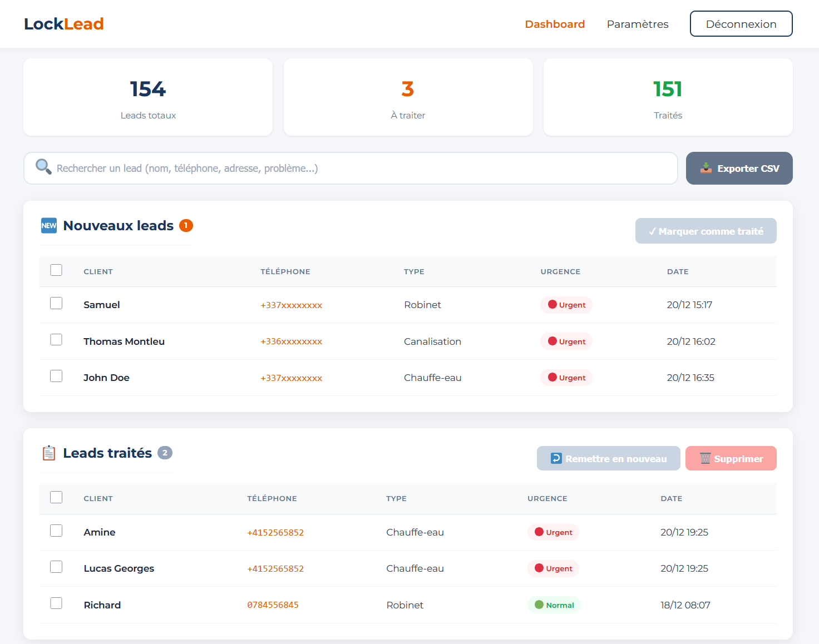Select all checkbox in Nouveaux leads header
Screen dimensions: 819x644
(56, 270)
